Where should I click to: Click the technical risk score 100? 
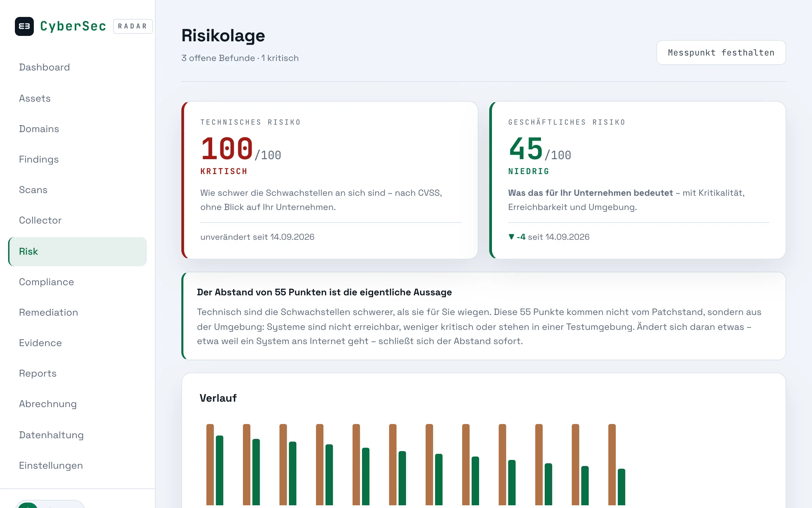(x=227, y=148)
